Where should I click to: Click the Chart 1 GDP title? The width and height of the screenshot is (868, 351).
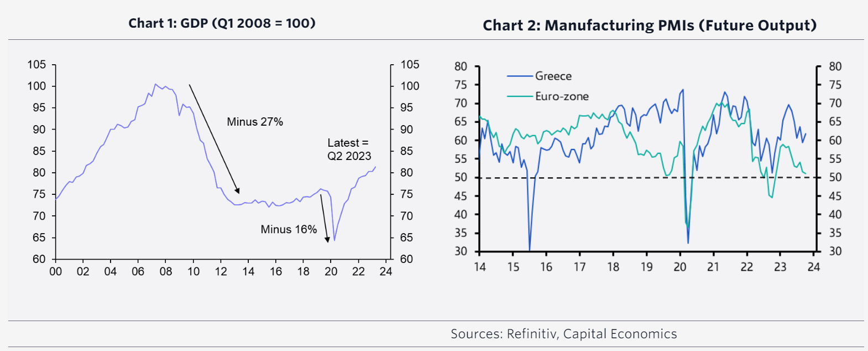point(222,23)
